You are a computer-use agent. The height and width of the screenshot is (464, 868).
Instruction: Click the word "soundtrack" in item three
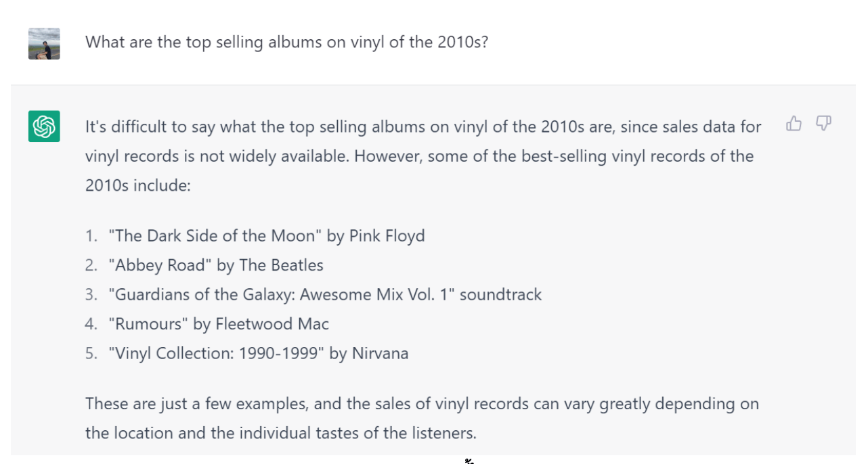[501, 294]
